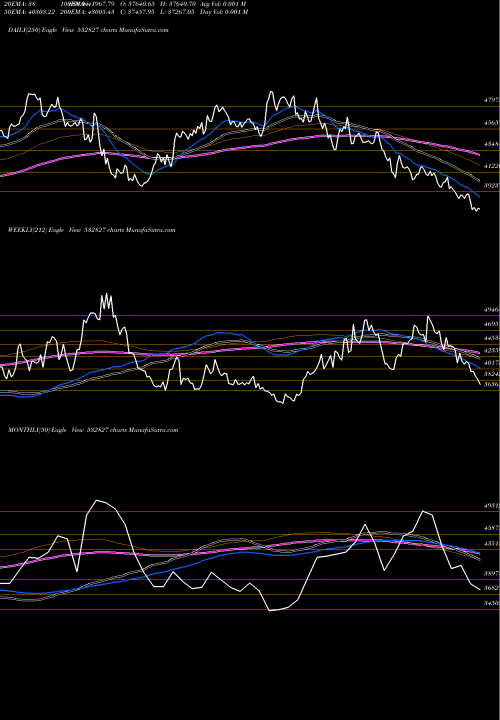The image size is (500, 720).
Task: Click the 4122 price level on daily chart
Action: pos(492,166)
